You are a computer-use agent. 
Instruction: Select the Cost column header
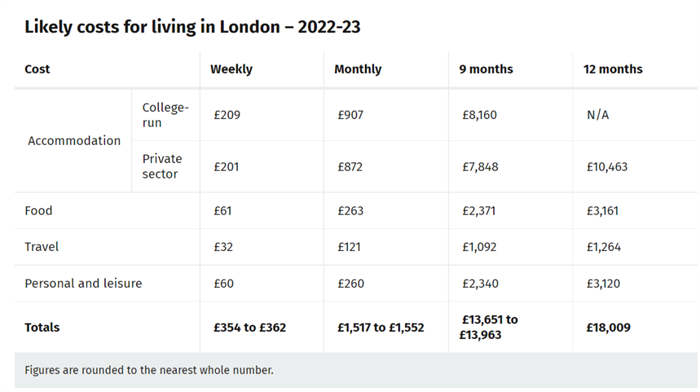[37, 69]
